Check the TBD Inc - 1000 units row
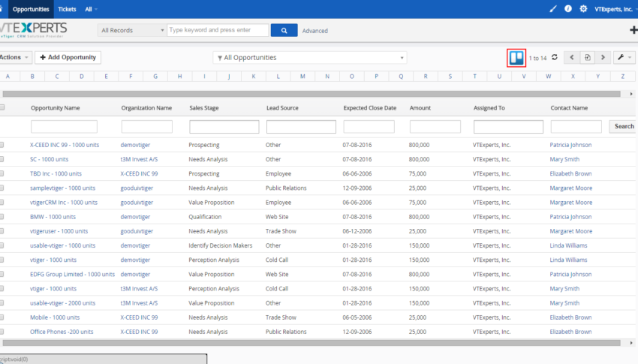Screen dimensions: 638x364 [x=2, y=173]
